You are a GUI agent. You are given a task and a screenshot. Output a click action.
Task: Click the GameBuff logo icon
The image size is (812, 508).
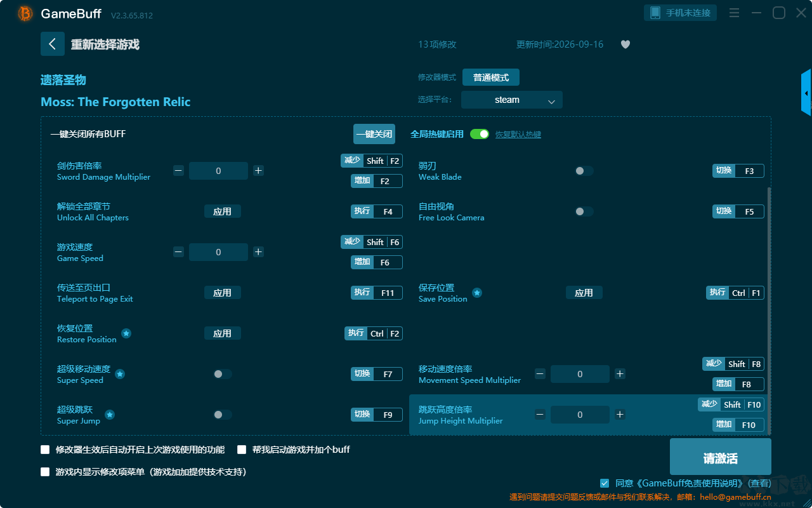[x=25, y=13]
